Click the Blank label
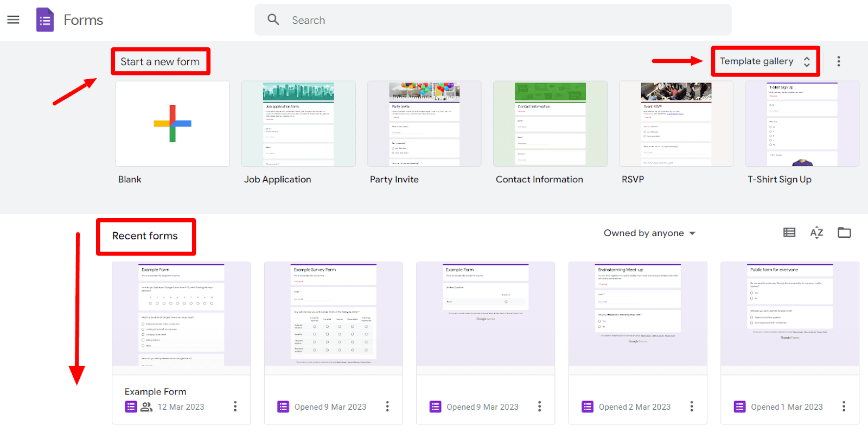868x432 pixels. [130, 180]
